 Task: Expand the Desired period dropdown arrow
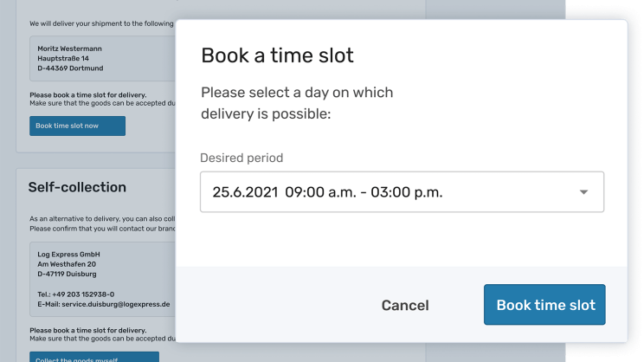pyautogui.click(x=583, y=192)
